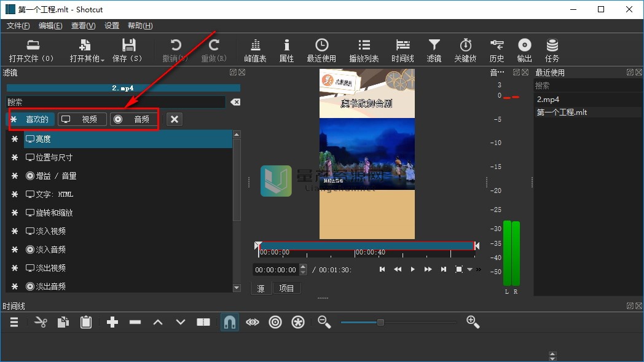This screenshot has width=644, height=362.
Task: Select the 位置与尺寸 filter
Action: coord(128,157)
